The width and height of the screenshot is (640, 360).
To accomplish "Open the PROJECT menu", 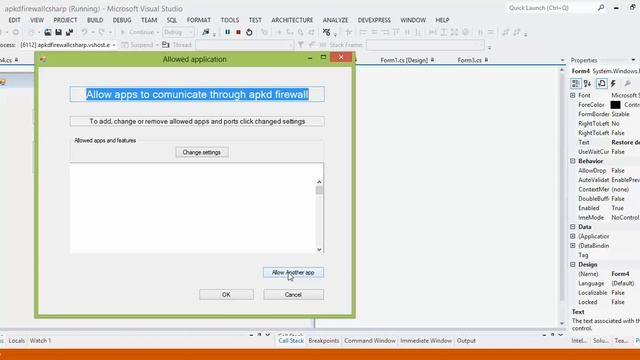I will pyautogui.click(x=65, y=20).
